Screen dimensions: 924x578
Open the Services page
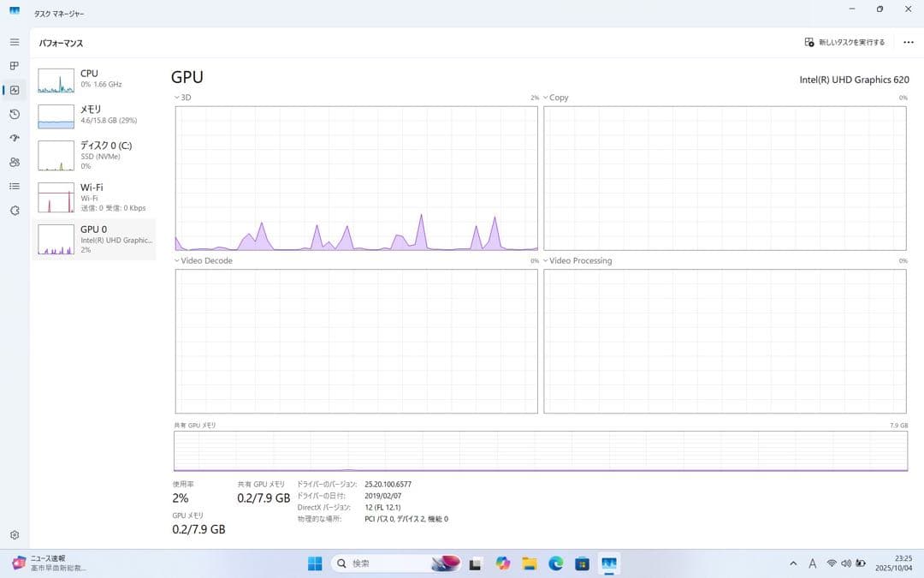pos(14,210)
